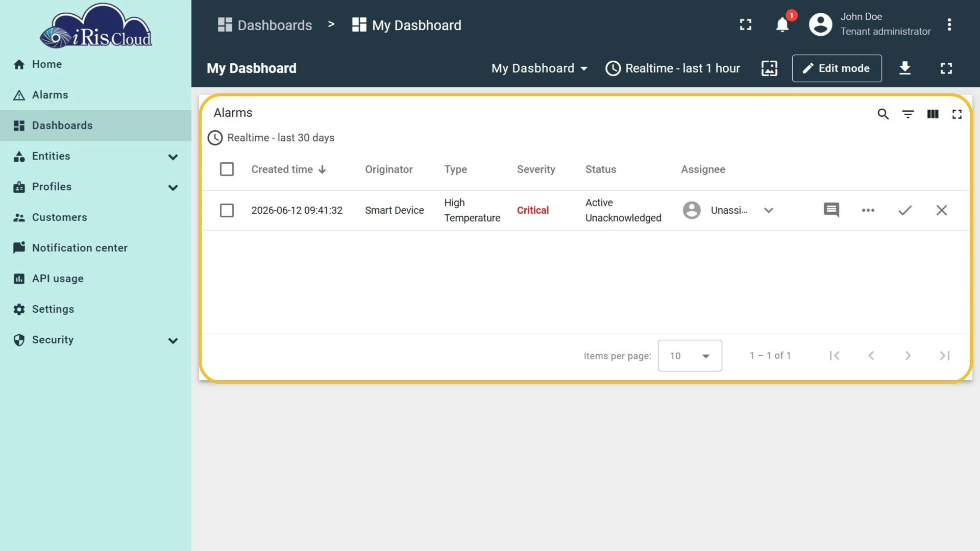Show the columns-to-display icon
This screenshot has width=980, height=551.
tap(933, 114)
